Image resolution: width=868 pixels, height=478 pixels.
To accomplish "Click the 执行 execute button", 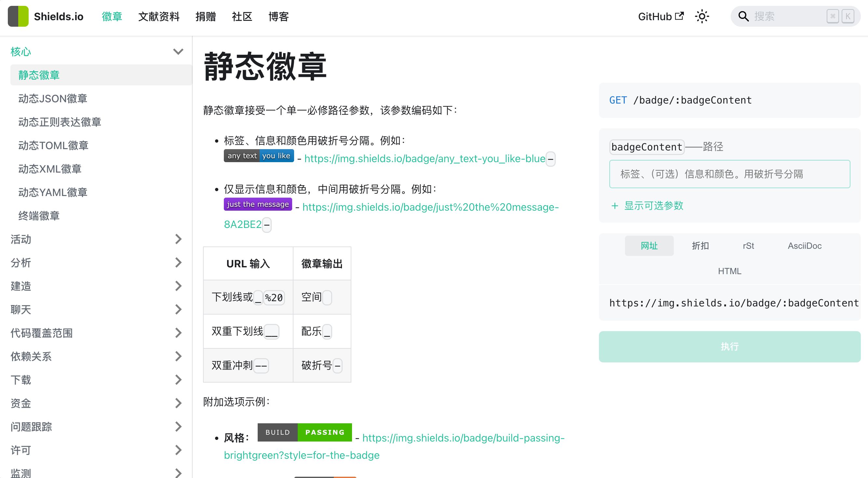I will coord(729,346).
